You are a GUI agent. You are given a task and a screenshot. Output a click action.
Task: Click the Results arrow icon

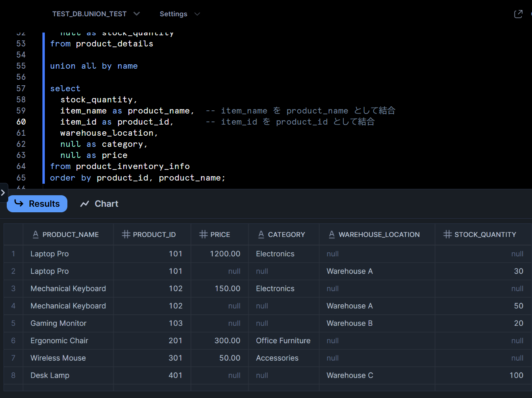pyautogui.click(x=19, y=203)
